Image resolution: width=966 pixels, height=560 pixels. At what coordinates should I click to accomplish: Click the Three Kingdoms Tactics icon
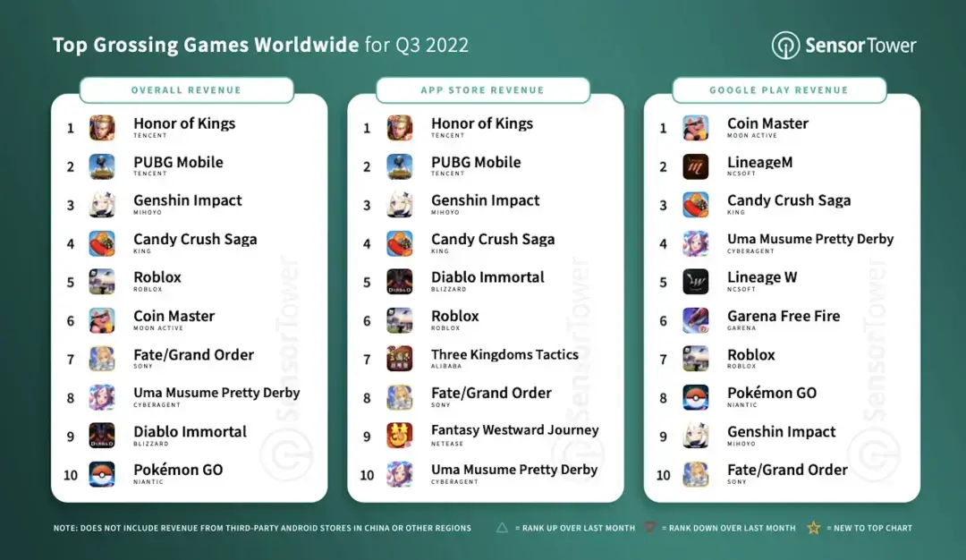[x=400, y=359]
